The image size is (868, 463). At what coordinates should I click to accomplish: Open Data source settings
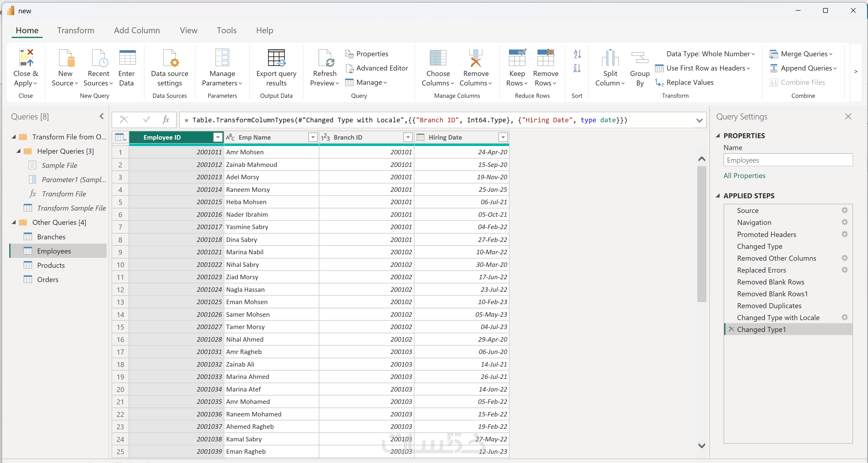coord(169,59)
